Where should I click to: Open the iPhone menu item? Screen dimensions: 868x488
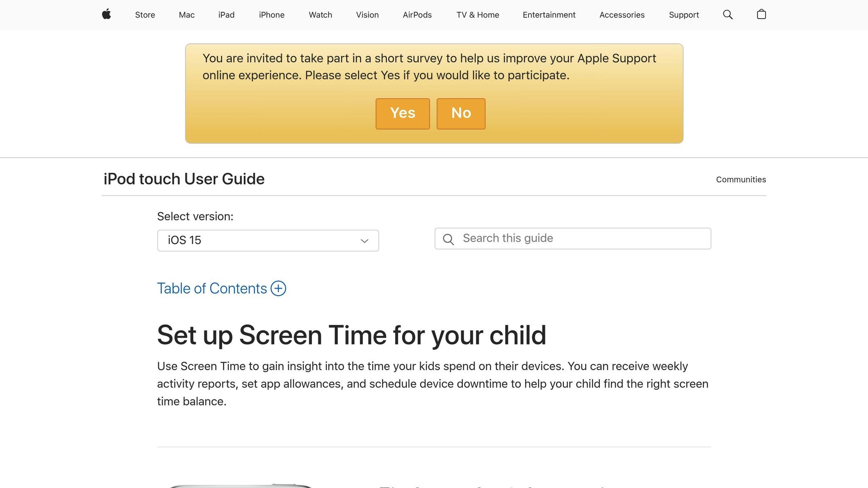271,15
